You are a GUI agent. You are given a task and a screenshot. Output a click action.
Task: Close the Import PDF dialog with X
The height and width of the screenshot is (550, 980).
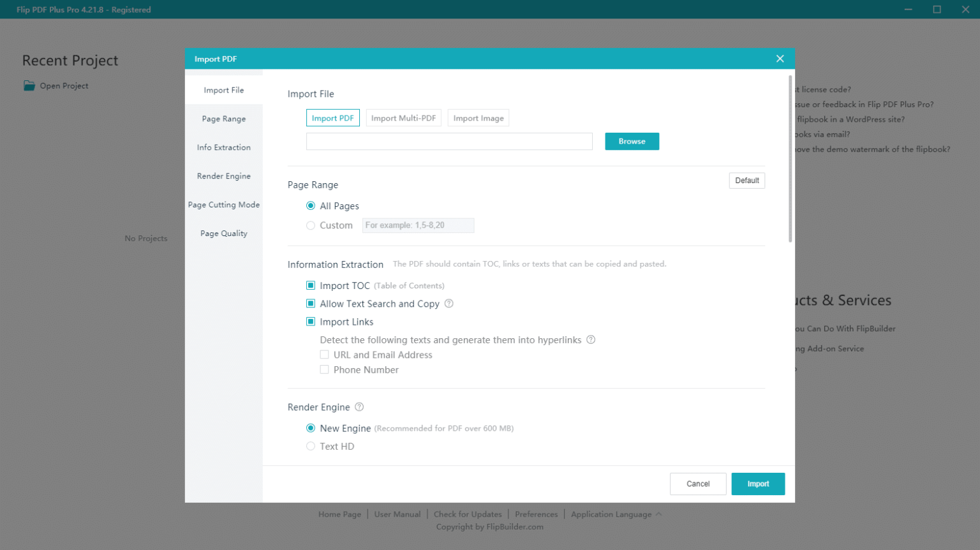[x=780, y=59]
